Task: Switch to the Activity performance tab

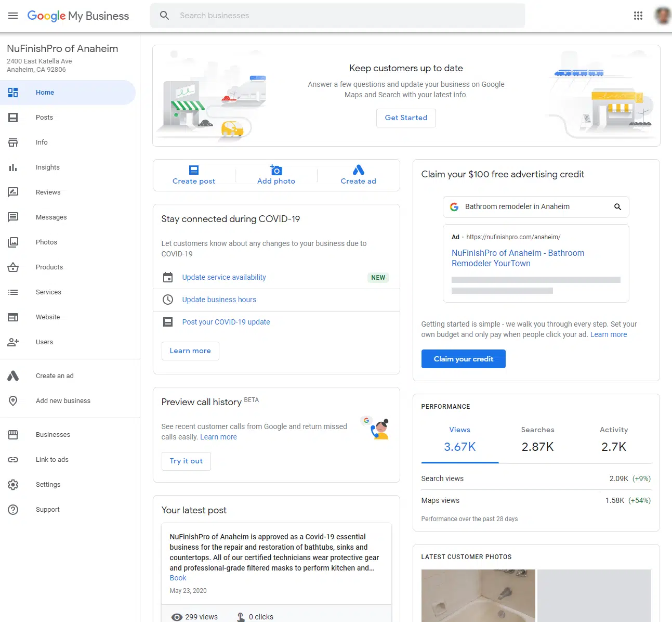Action: coord(614,439)
